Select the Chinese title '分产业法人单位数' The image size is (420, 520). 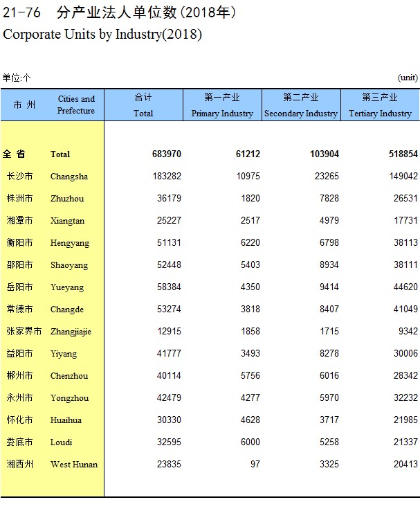click(117, 12)
